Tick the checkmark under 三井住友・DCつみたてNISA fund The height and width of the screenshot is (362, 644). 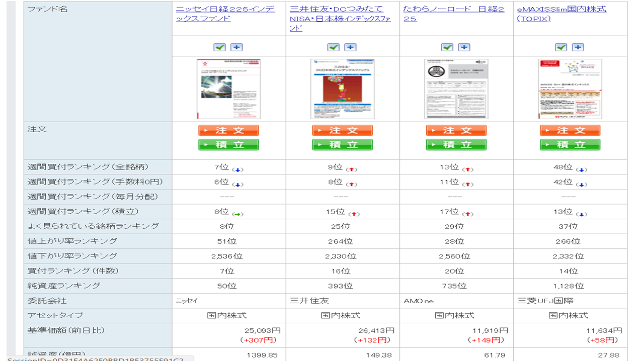point(333,47)
